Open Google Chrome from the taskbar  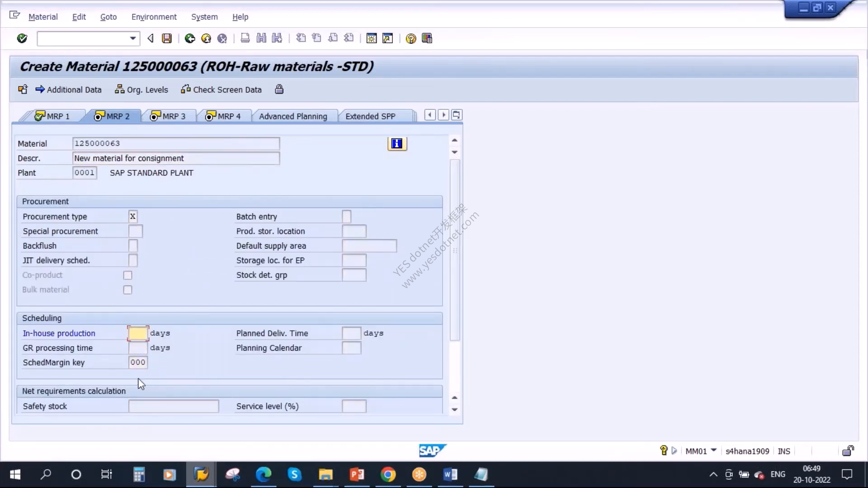(388, 474)
